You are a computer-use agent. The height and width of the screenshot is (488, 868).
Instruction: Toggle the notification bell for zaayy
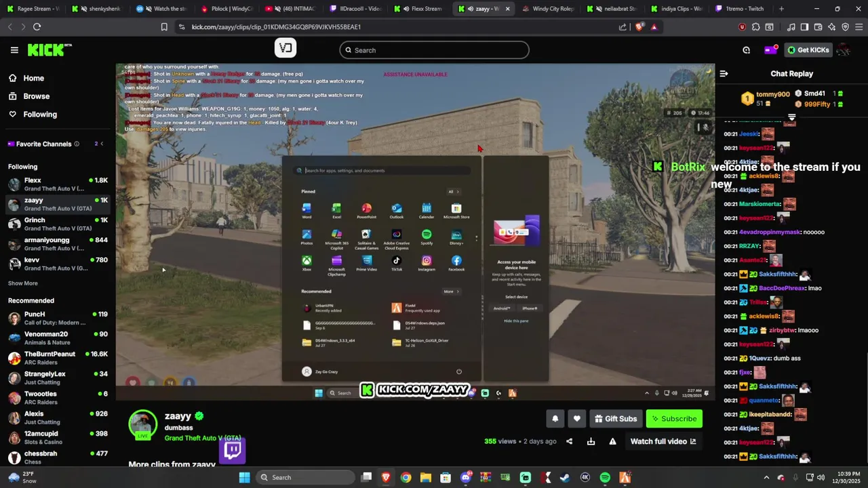tap(555, 419)
